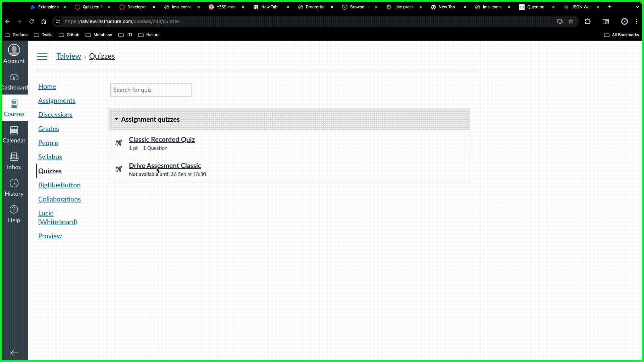Open the Assignments course link
The width and height of the screenshot is (644, 362).
point(57,101)
